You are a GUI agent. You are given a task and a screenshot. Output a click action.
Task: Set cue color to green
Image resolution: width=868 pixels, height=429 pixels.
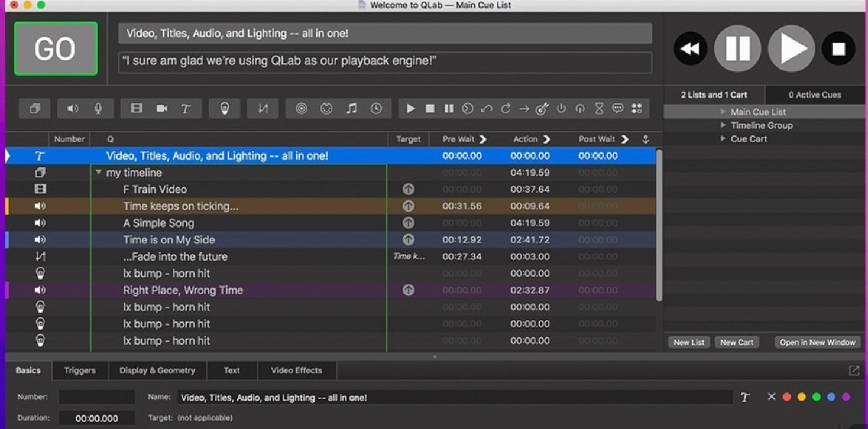[817, 397]
